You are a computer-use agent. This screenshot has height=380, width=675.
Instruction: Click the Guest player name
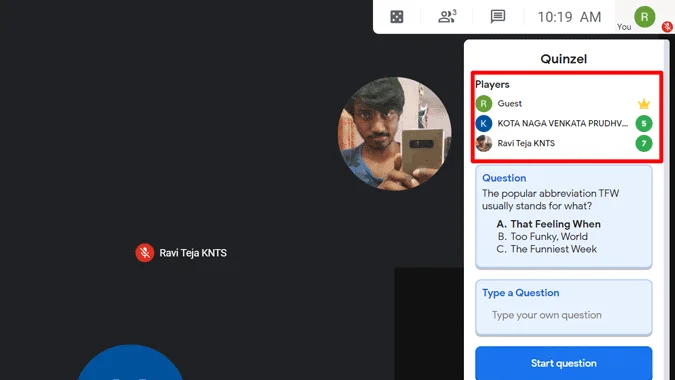tap(510, 104)
